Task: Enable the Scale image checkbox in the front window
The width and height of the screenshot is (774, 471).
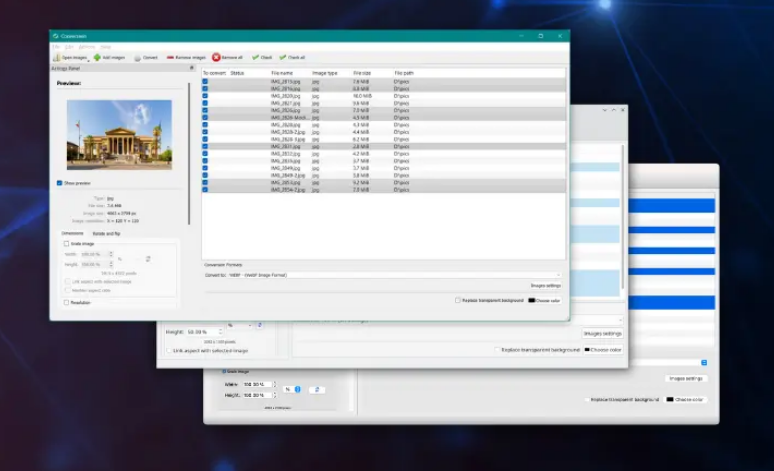Action: [66, 244]
